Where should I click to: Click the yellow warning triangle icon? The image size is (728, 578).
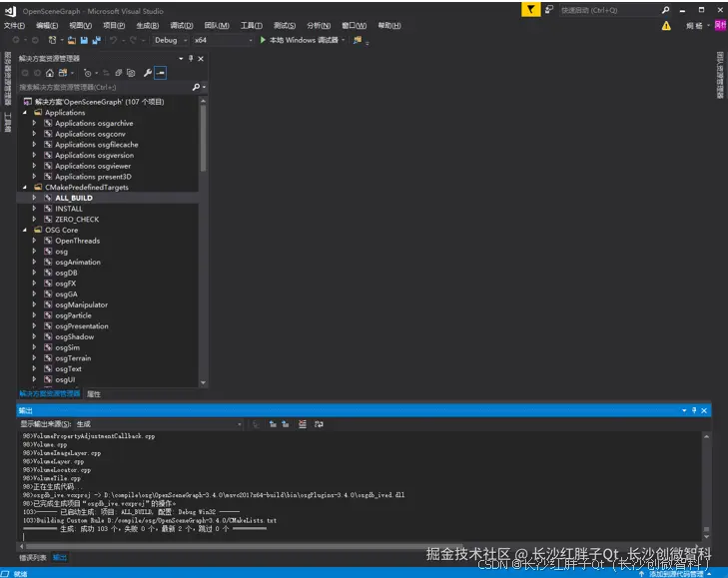point(666,26)
